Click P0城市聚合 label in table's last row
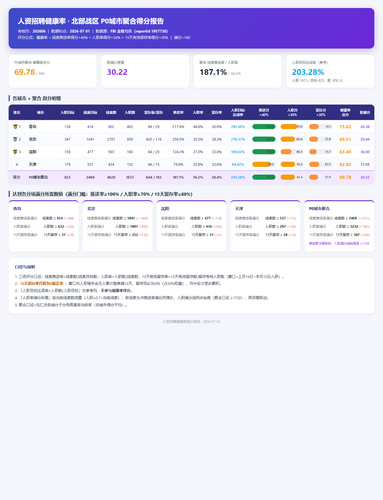The image size is (383, 500). (38, 177)
